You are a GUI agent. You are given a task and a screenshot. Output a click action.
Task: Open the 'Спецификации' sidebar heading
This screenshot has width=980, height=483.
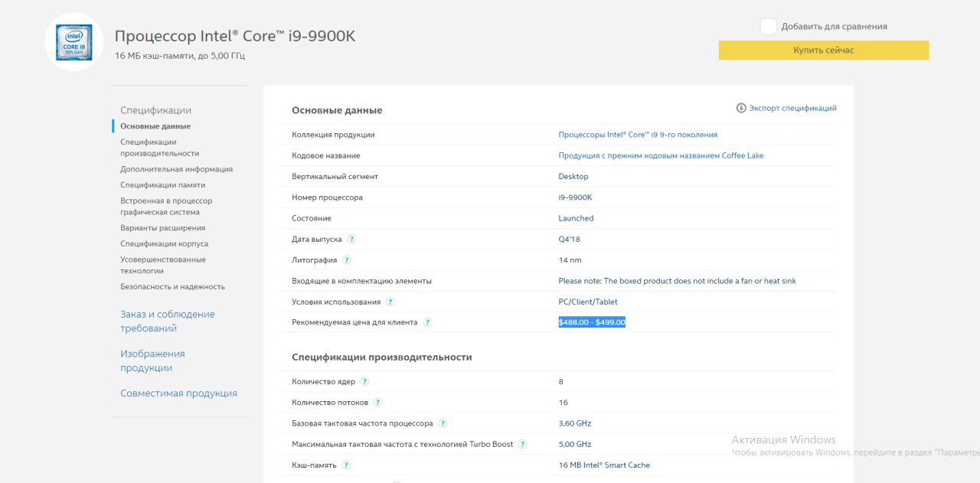155,110
